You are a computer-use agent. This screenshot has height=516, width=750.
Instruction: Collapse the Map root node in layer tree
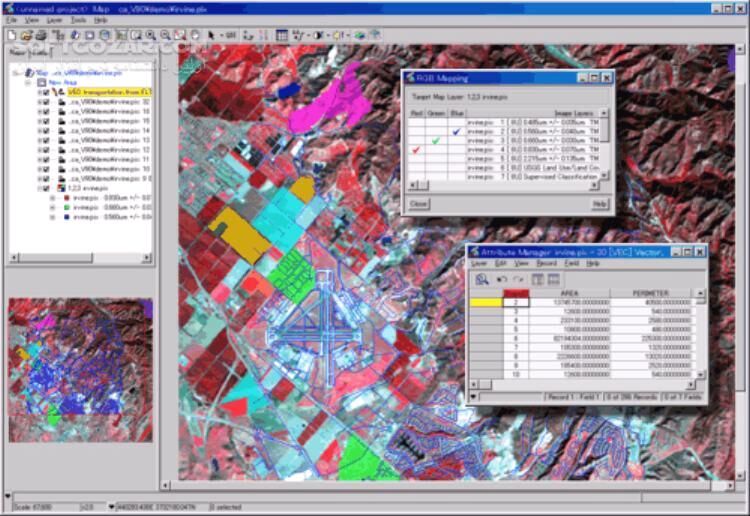(16, 73)
